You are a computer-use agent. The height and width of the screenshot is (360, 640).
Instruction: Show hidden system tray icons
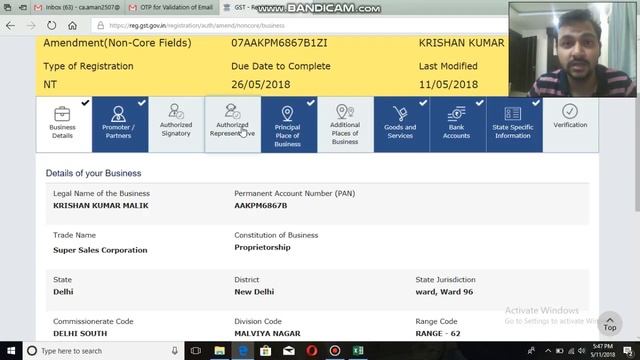coord(548,351)
